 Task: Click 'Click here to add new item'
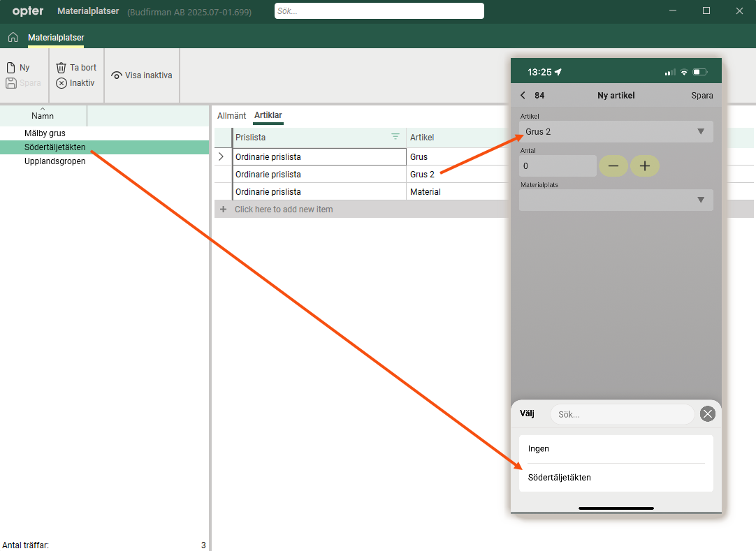point(284,210)
